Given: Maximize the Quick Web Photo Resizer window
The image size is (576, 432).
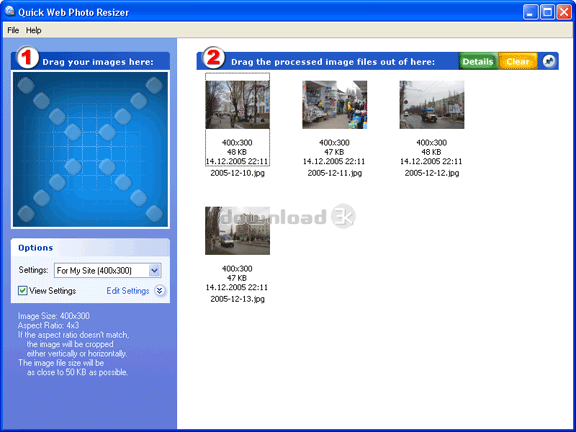Looking at the screenshot, I should 547,12.
